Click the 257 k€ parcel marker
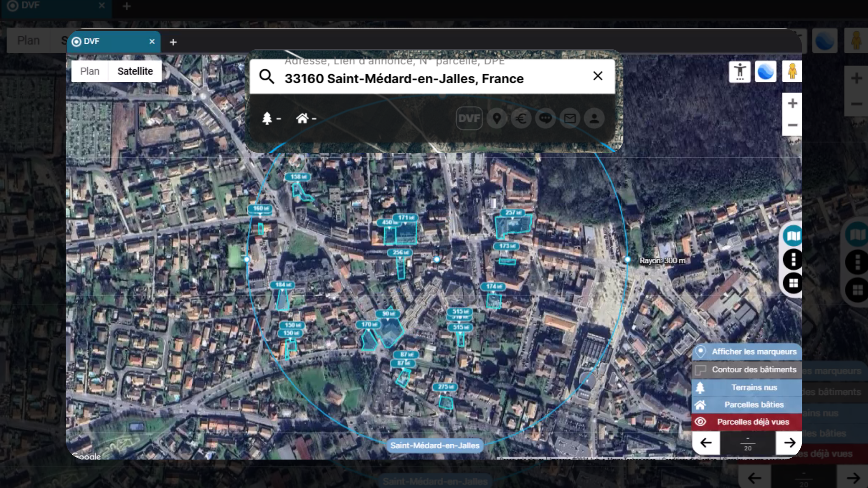 pos(512,212)
